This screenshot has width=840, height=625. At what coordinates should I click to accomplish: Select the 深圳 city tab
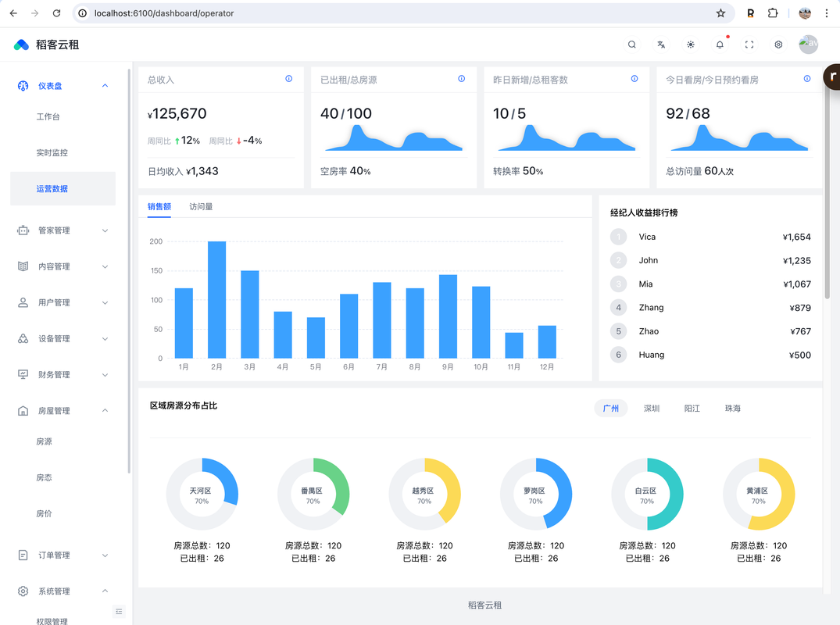pos(652,409)
